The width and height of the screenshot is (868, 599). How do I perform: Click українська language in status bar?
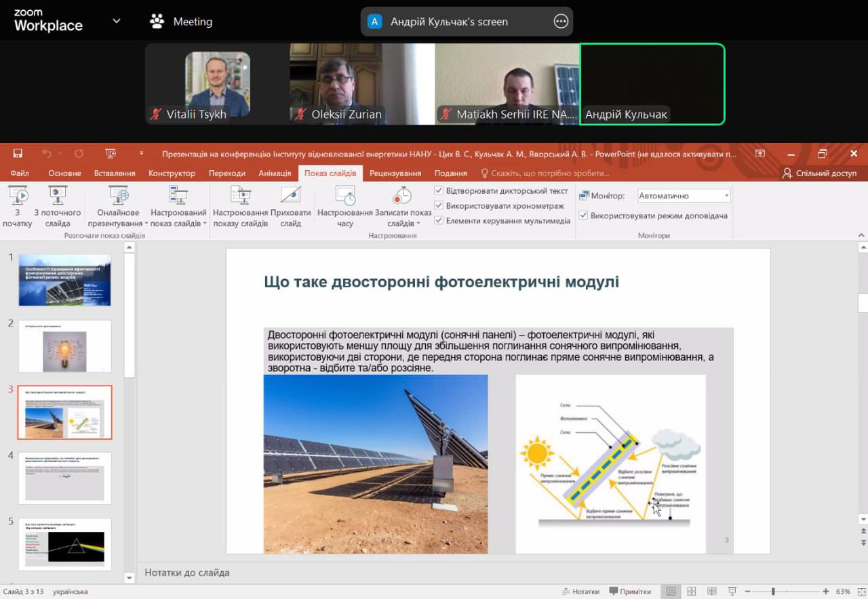click(69, 592)
